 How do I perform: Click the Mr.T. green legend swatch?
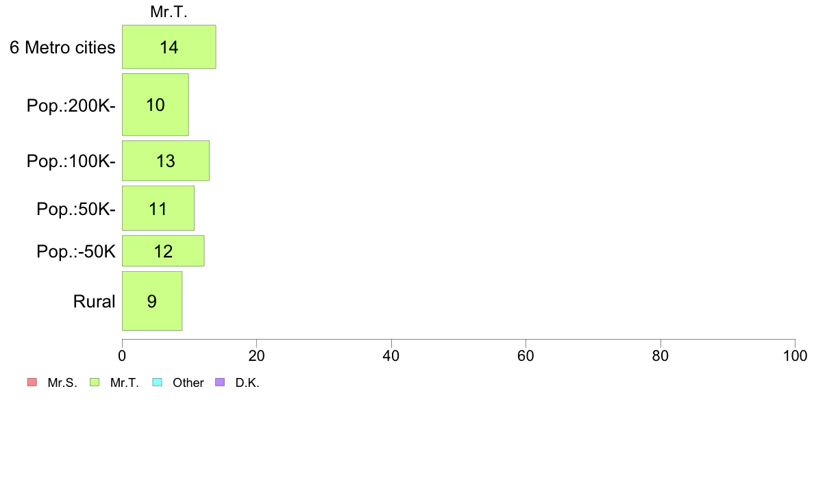[95, 382]
